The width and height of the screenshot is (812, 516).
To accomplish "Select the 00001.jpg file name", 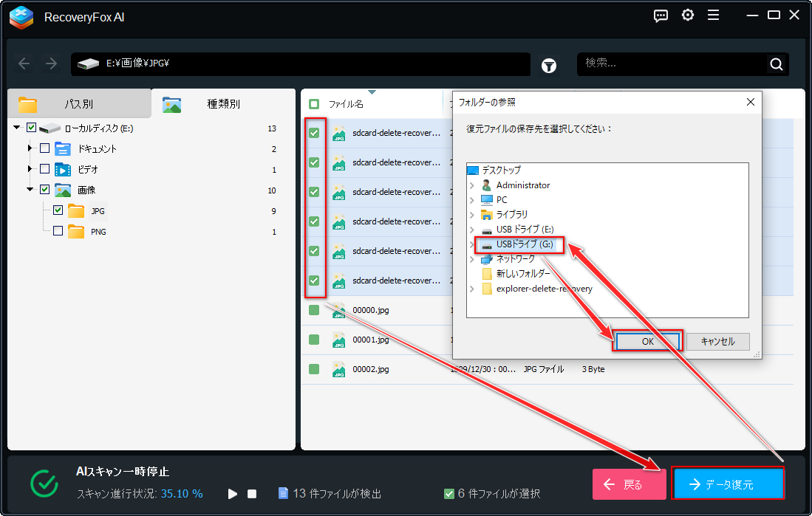I will (371, 340).
